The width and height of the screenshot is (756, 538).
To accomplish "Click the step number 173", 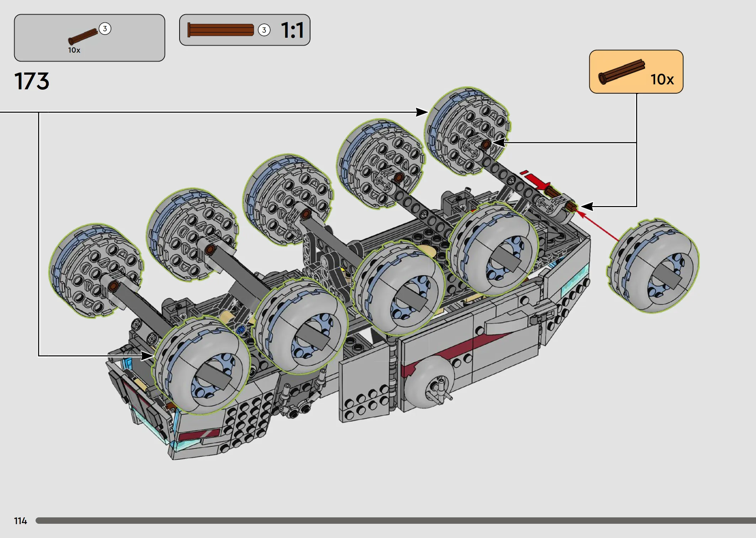I will pyautogui.click(x=32, y=81).
